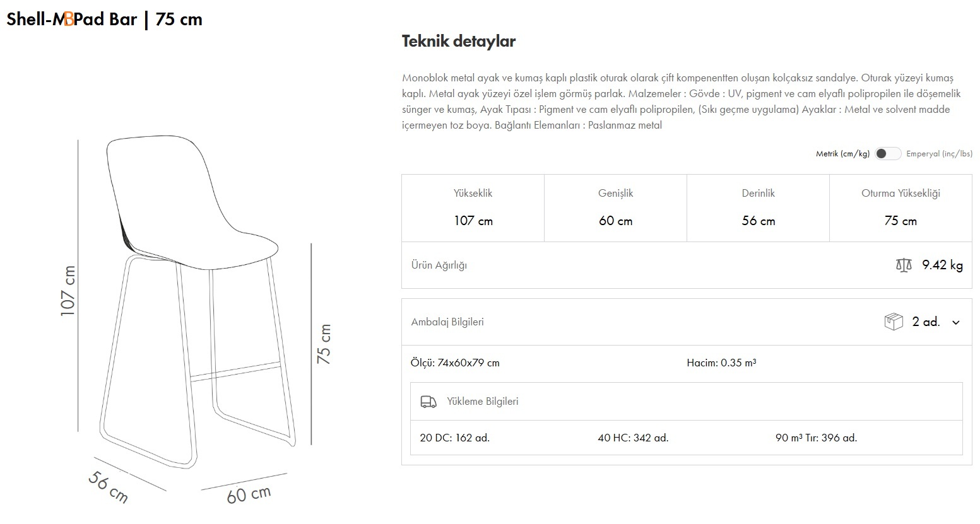Click the Oturma Yüksekliği 75 cm cell
The image size is (980, 524).
(x=900, y=208)
